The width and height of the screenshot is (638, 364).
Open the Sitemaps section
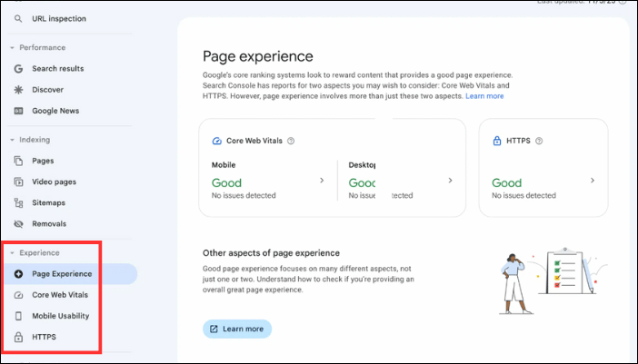coord(48,202)
